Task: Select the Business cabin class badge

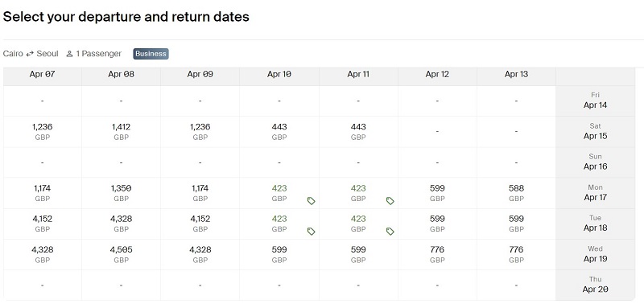Action: [151, 54]
